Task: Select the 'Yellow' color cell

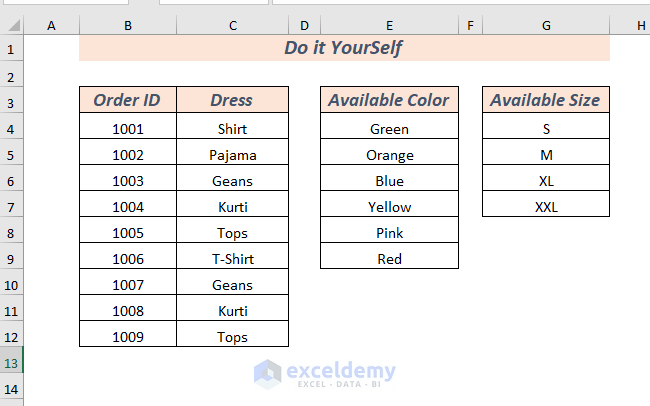Action: pos(389,207)
